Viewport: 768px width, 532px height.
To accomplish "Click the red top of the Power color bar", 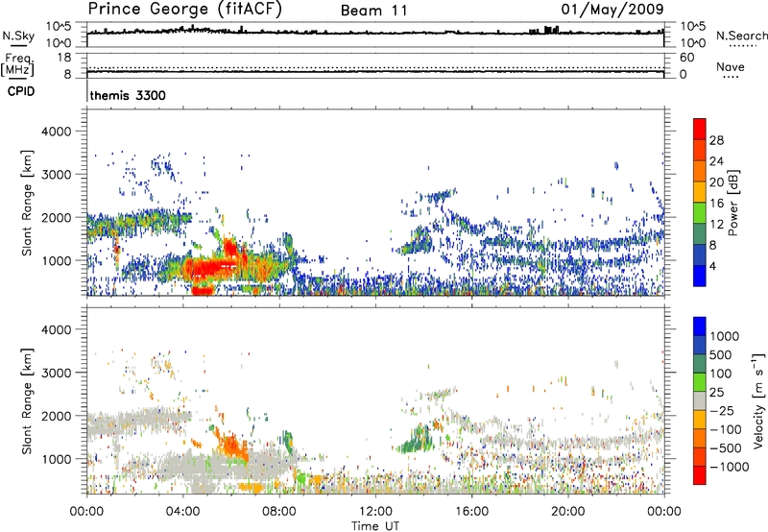I will tap(700, 130).
